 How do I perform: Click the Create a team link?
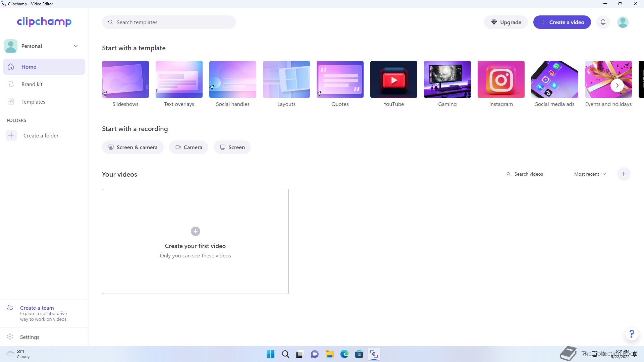point(37,308)
